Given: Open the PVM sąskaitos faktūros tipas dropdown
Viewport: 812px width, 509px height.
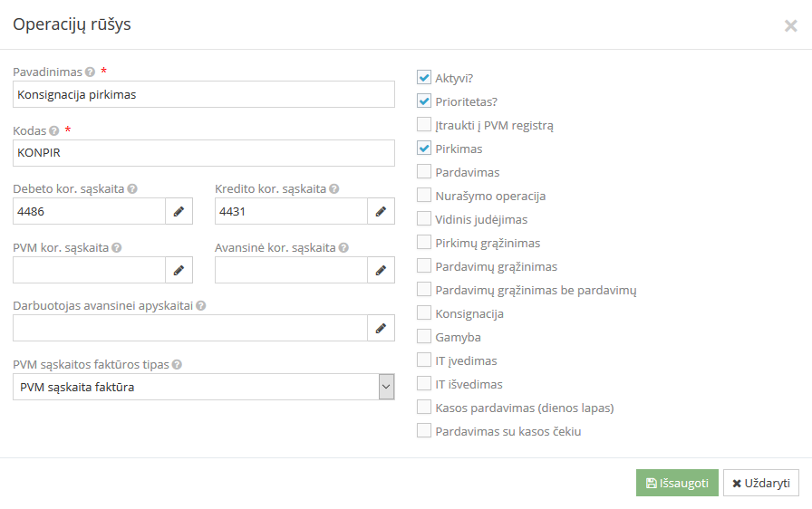Looking at the screenshot, I should click(204, 388).
